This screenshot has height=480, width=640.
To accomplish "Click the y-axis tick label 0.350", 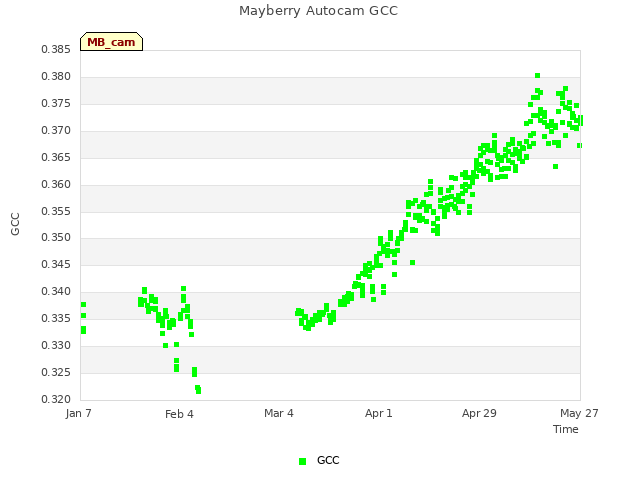I will (56, 237).
